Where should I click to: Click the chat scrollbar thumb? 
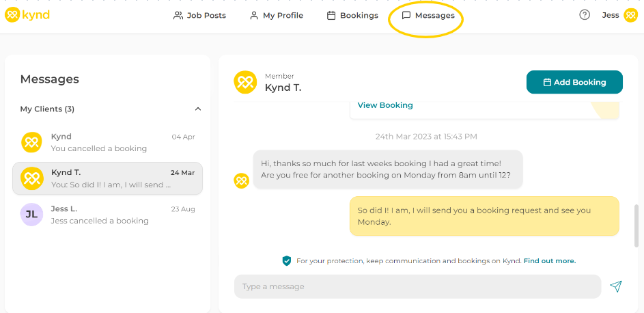636,225
